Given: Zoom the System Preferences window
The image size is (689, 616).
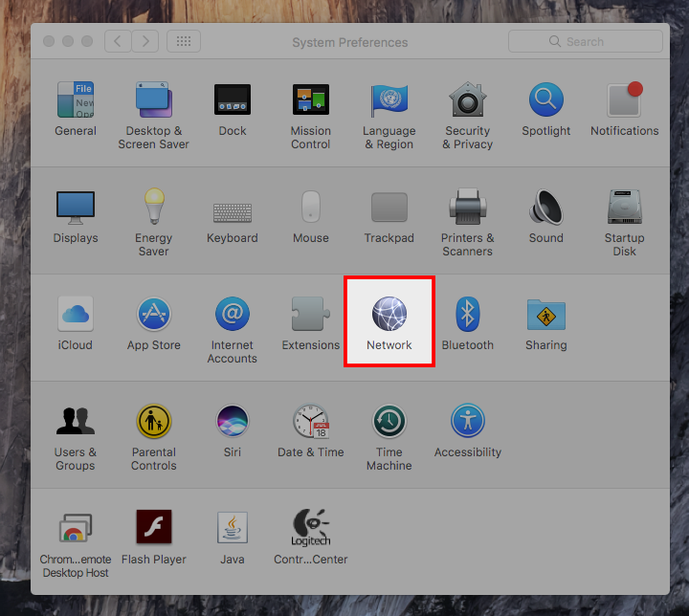Looking at the screenshot, I should 87,41.
